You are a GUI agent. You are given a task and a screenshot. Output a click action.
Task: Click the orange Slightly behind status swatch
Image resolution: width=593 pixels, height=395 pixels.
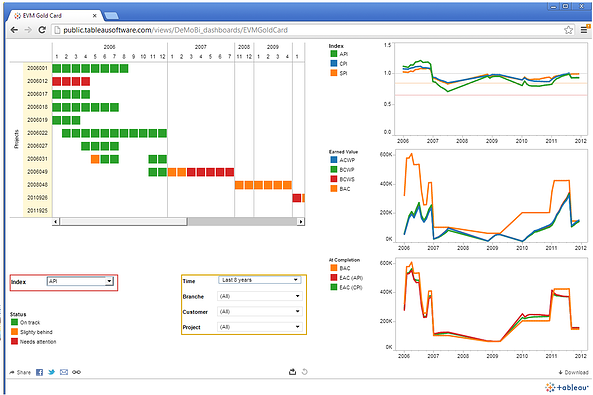[14, 332]
